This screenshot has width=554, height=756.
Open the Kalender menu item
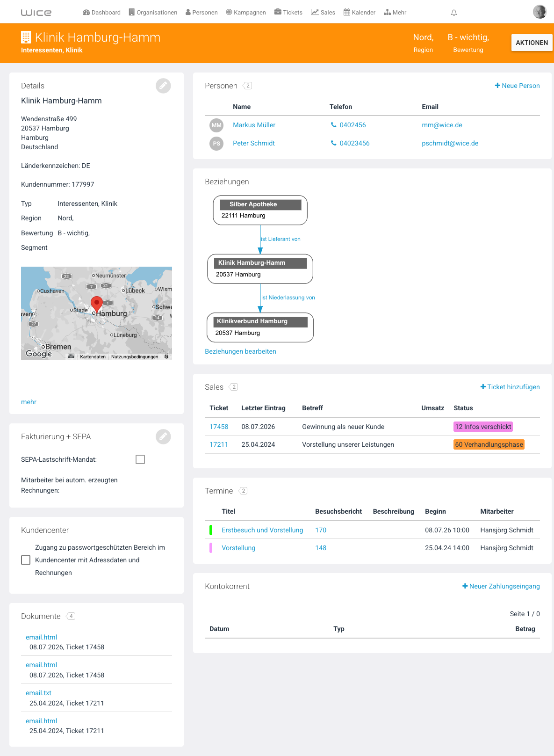(360, 13)
